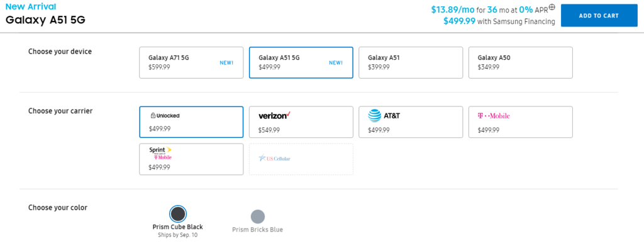Select the Galaxy A71 5G device
The image size is (644, 250).
point(191,62)
